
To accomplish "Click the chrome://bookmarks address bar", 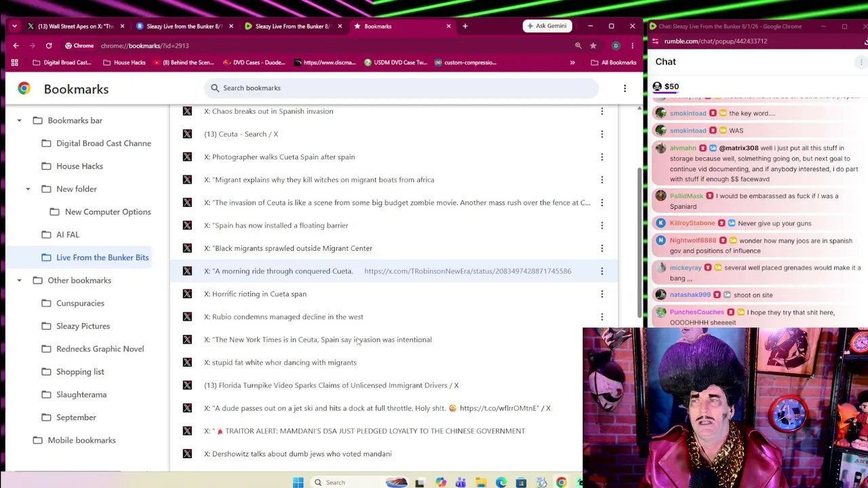I will pos(332,45).
